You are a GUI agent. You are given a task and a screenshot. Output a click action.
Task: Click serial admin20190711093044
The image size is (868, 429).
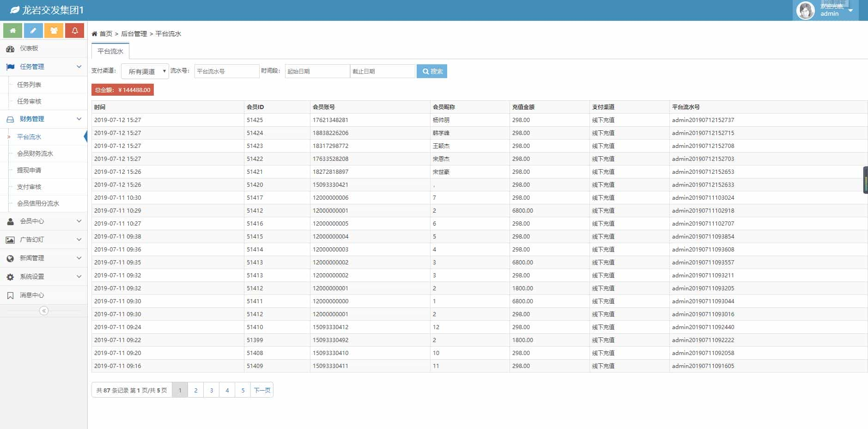(x=703, y=301)
